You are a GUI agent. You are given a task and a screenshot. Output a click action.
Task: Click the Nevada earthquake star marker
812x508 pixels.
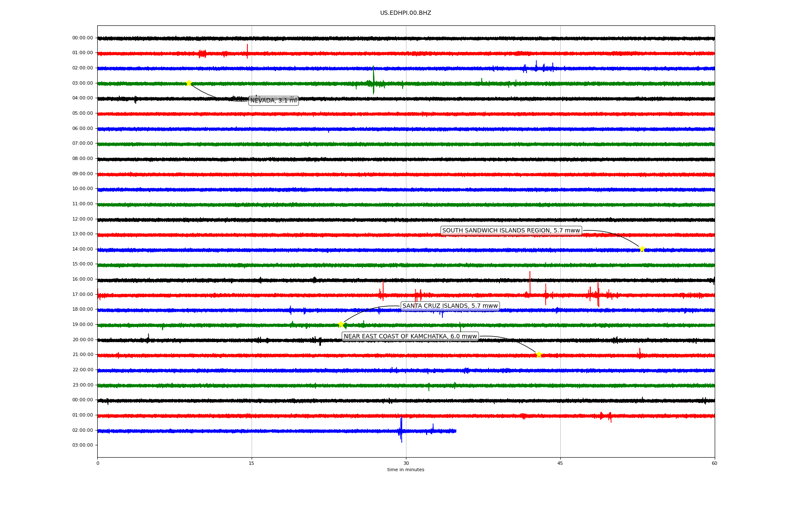click(x=189, y=83)
